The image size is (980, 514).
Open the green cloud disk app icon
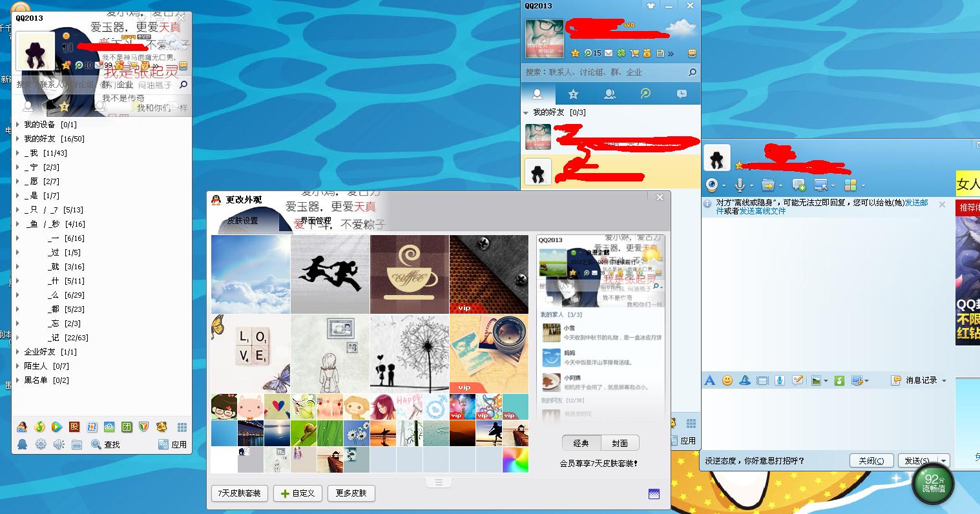click(x=109, y=427)
